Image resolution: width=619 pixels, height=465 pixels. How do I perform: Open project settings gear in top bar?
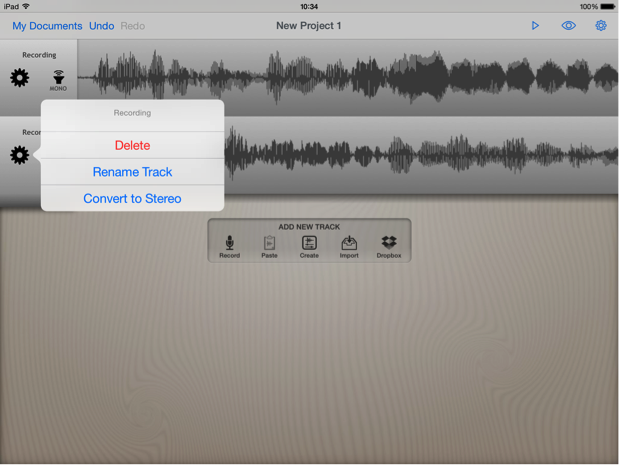601,26
